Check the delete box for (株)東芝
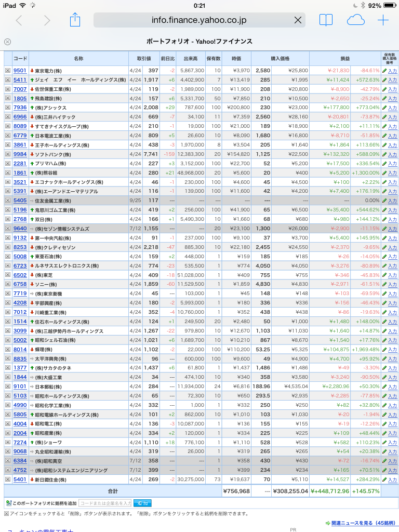Screen dimensions: 399x532 click(x=7, y=275)
